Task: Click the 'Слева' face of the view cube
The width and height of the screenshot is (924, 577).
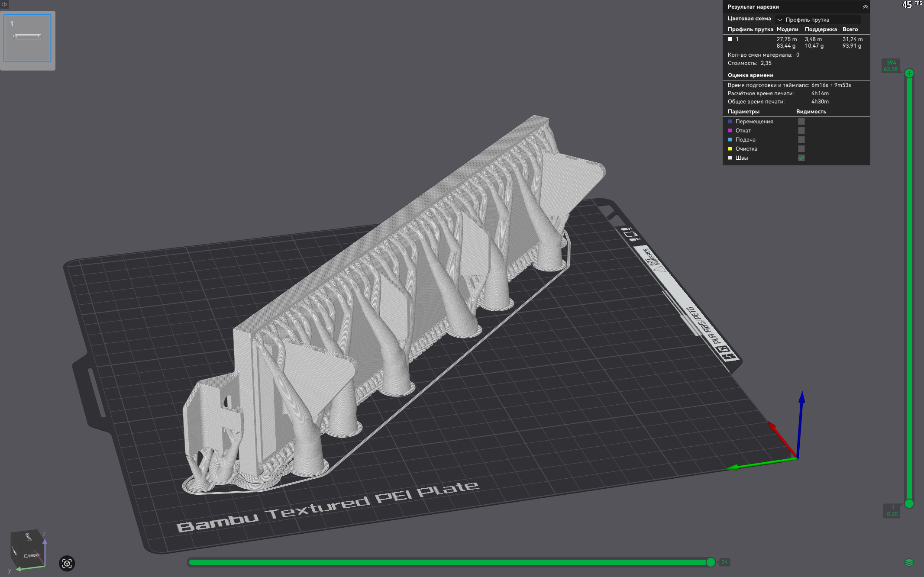Action: click(x=31, y=555)
